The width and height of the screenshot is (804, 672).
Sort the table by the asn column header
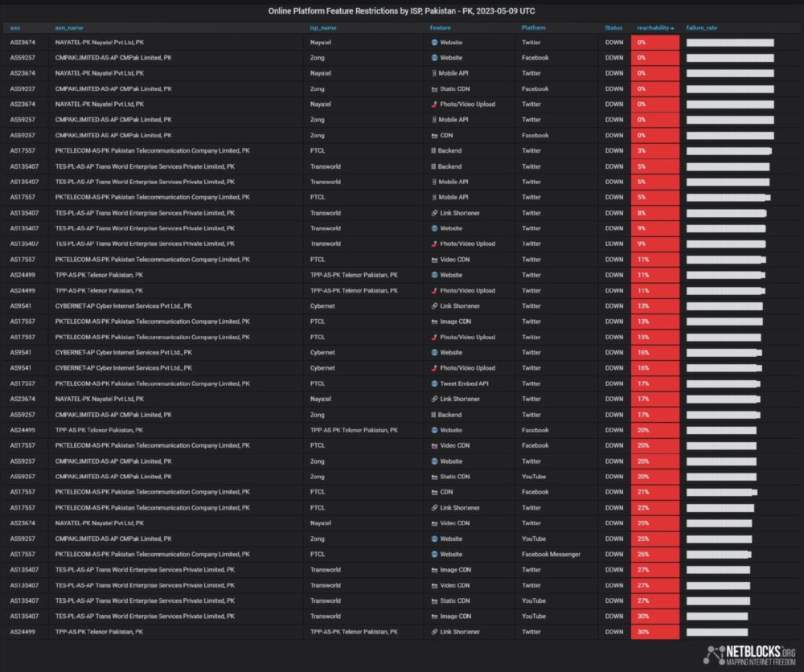coord(15,27)
